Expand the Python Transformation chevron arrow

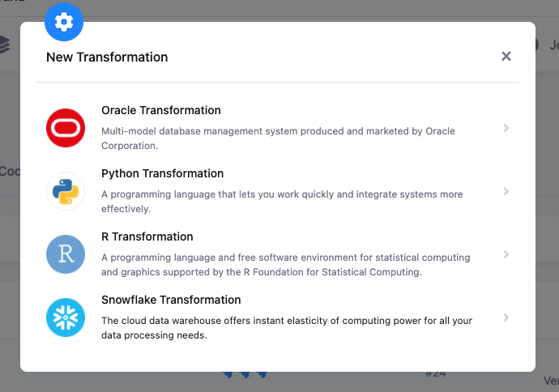pyautogui.click(x=506, y=191)
